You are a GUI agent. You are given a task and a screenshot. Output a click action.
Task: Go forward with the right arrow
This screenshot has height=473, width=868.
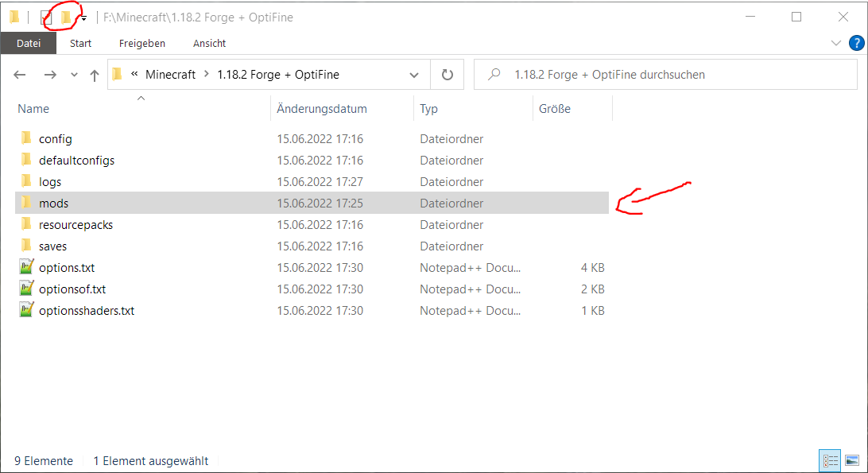point(50,75)
